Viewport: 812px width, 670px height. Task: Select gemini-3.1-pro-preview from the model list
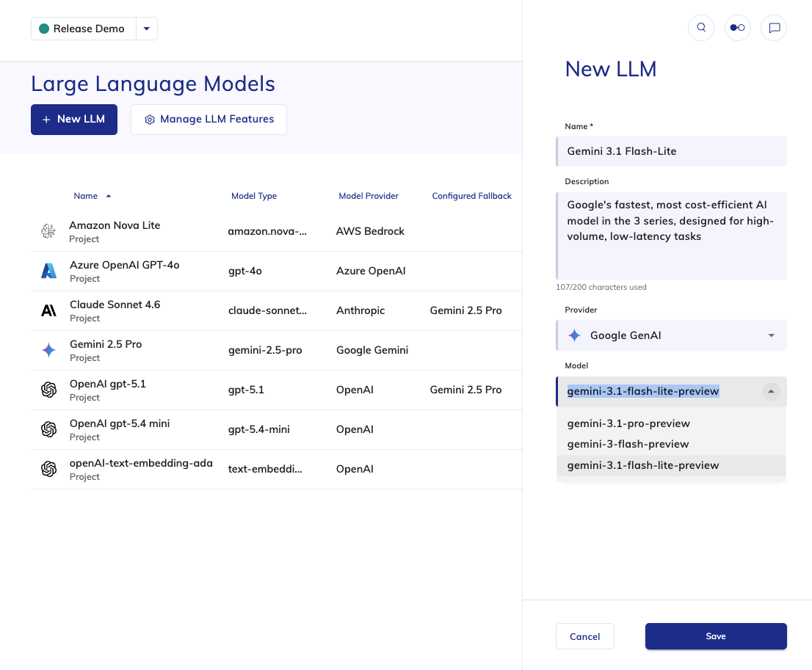coord(671,423)
